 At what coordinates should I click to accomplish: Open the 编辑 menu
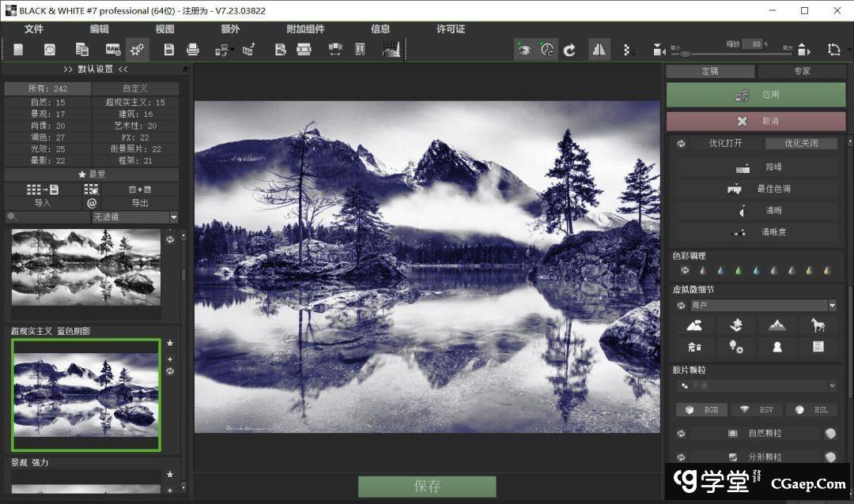click(99, 29)
